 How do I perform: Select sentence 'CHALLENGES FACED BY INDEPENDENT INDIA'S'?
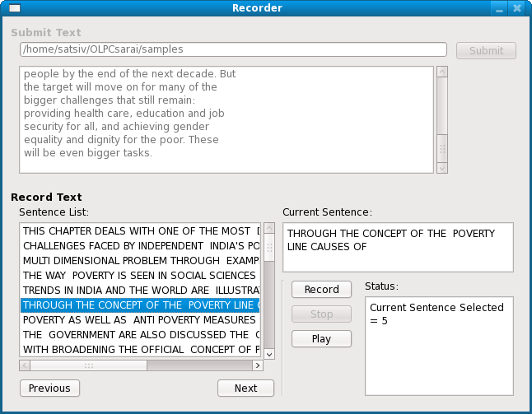140,246
